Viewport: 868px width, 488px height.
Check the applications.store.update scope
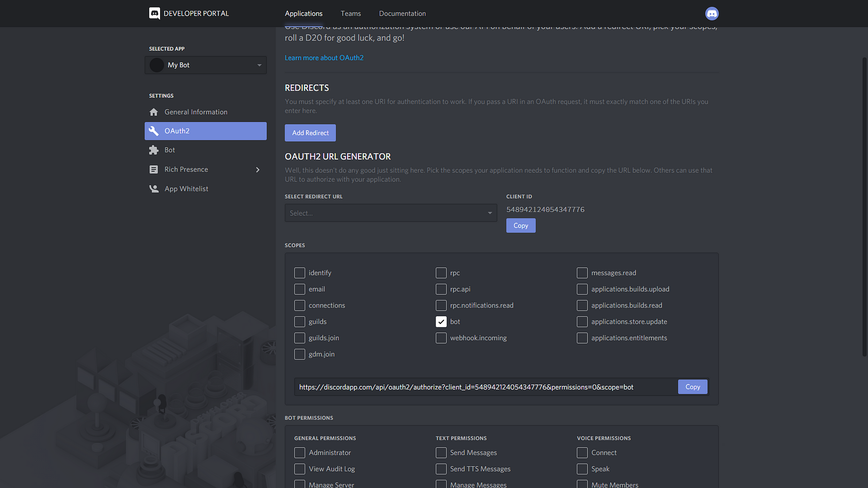coord(582,321)
